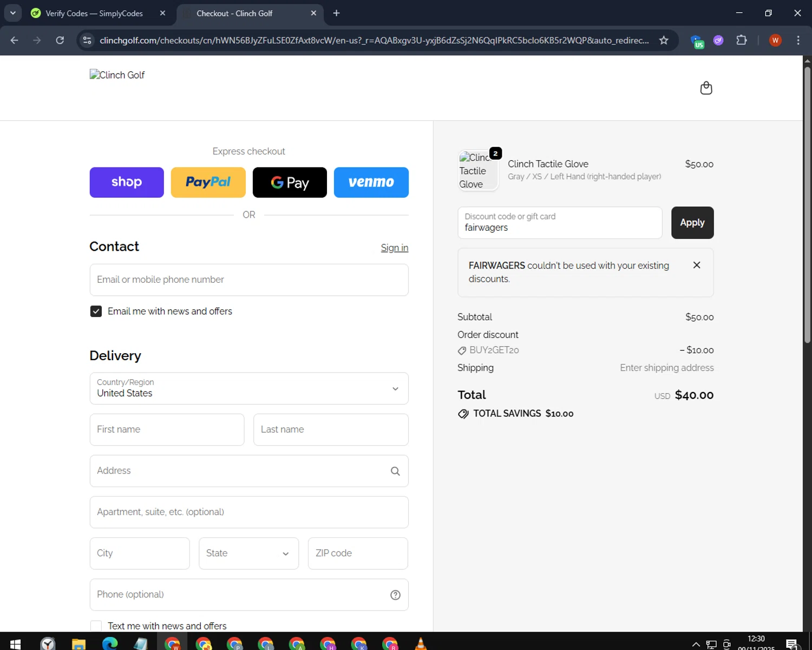
Task: Switch to Verify Codes — SimplyCodes tab
Action: tap(94, 13)
